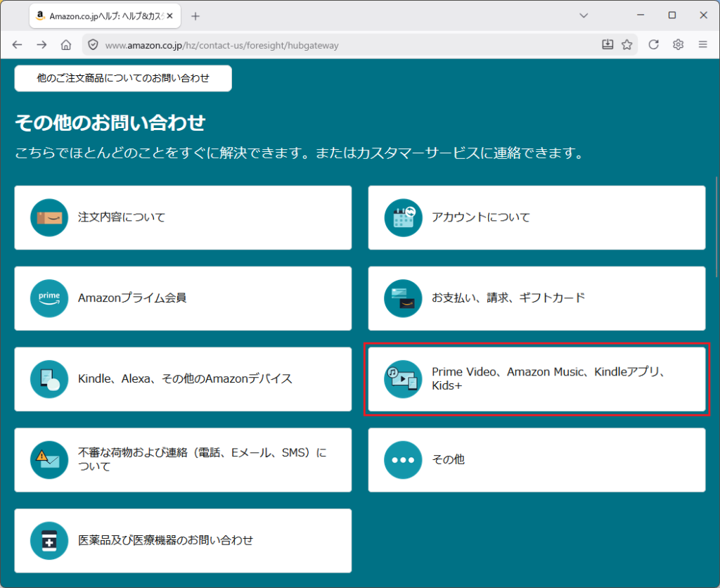Click the medicine bottle icon
Viewport: 720px width, 588px height.
tap(49, 541)
